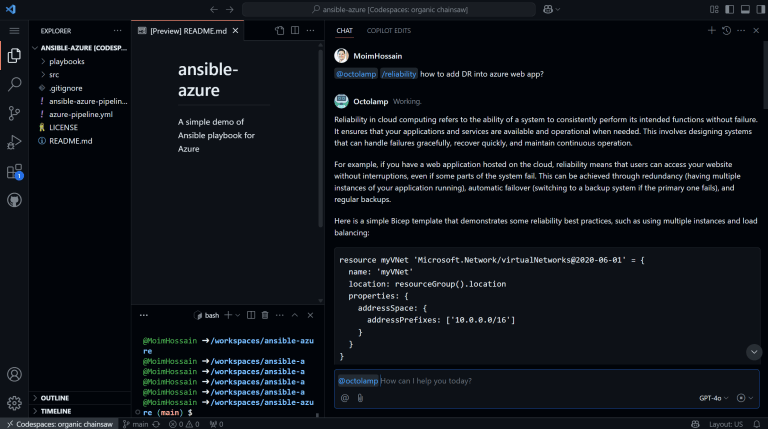Open the errors and warnings count
Viewport: 768px width, 429px height.
click(x=184, y=424)
